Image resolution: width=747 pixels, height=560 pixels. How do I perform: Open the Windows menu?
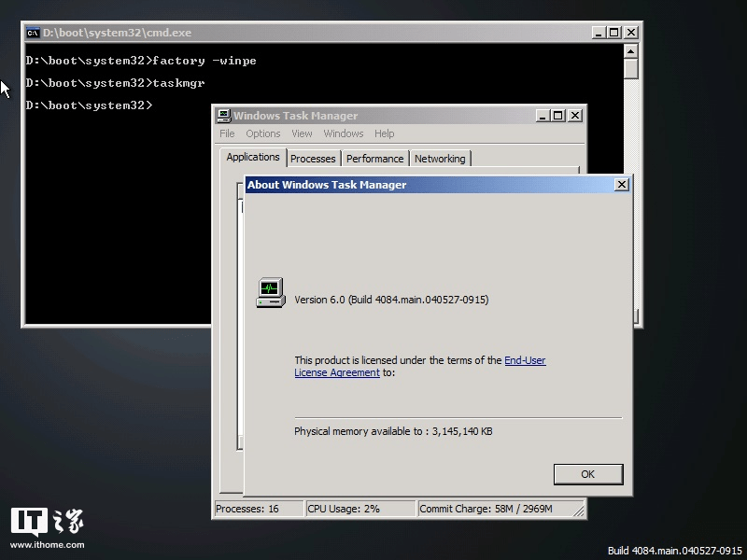pyautogui.click(x=343, y=133)
